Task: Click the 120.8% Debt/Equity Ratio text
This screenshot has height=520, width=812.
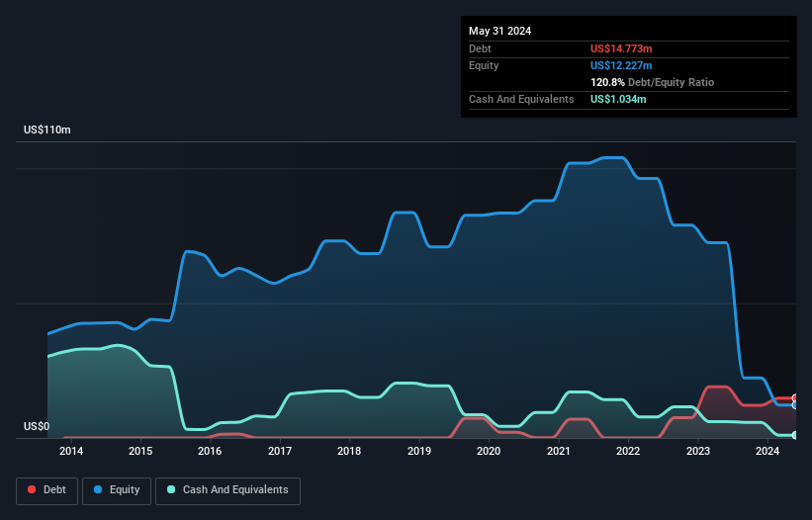Action: click(652, 82)
